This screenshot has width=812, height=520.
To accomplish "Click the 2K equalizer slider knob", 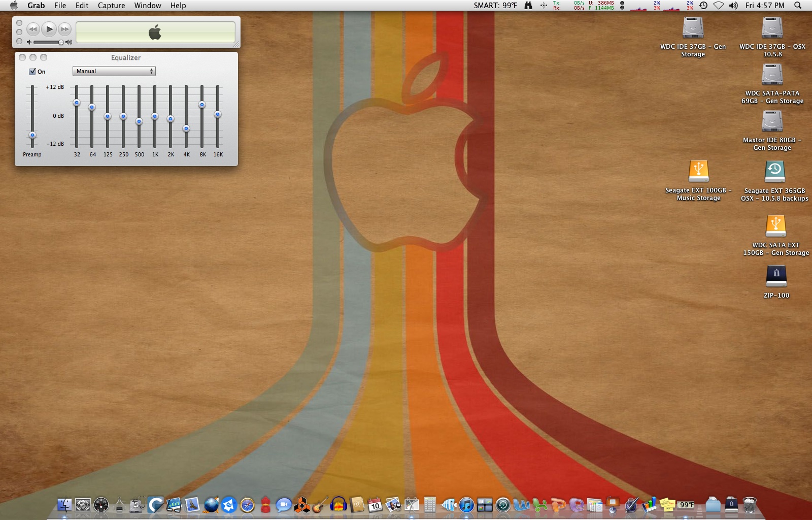I will 171,119.
